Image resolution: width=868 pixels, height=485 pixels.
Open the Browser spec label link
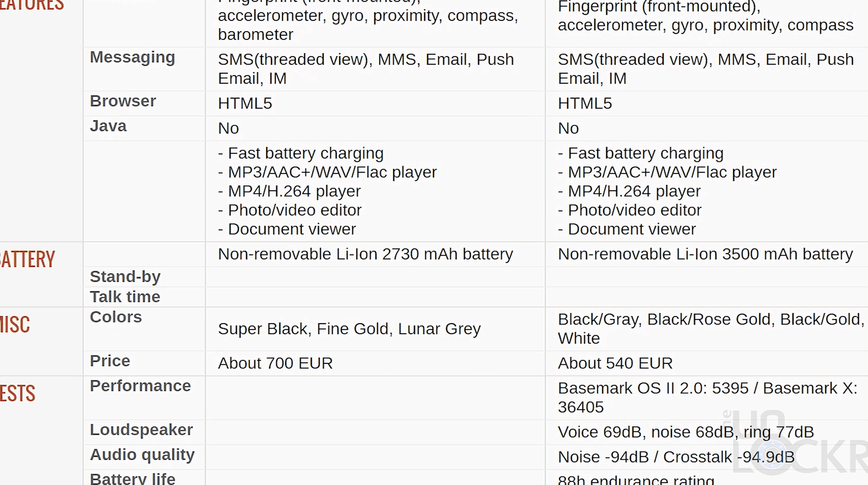tap(123, 101)
